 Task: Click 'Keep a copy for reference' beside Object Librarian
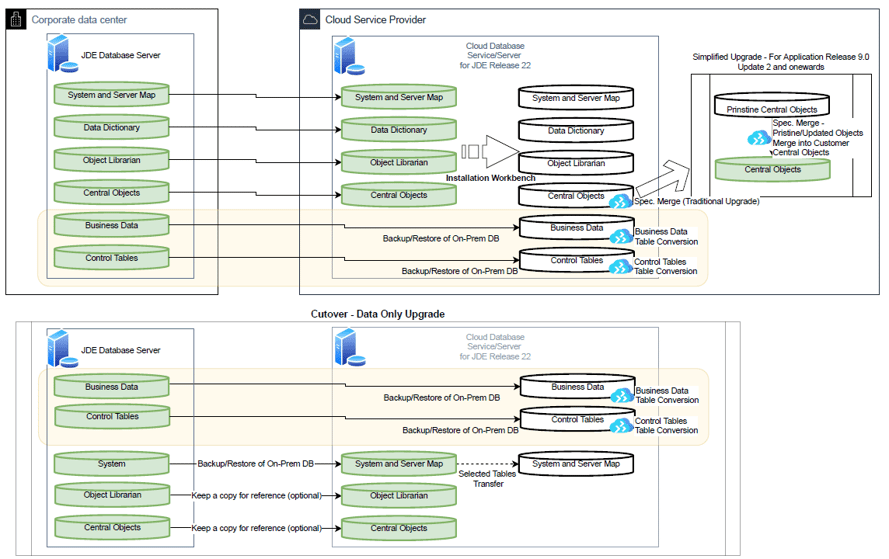256,496
